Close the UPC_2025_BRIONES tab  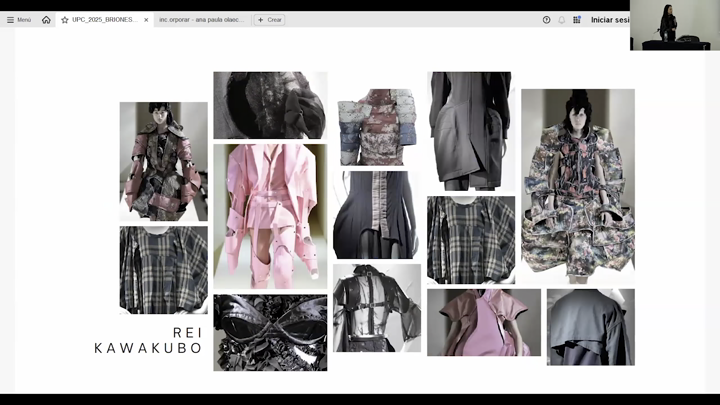146,20
